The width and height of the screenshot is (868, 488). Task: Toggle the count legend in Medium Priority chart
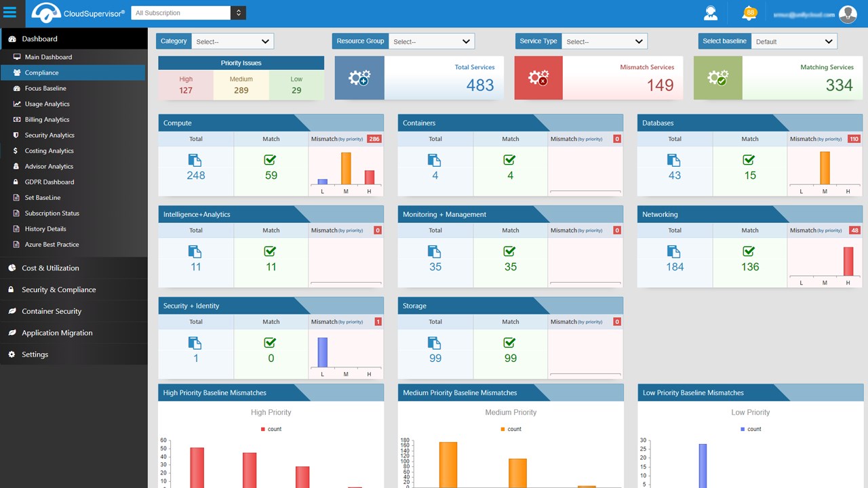(x=511, y=429)
